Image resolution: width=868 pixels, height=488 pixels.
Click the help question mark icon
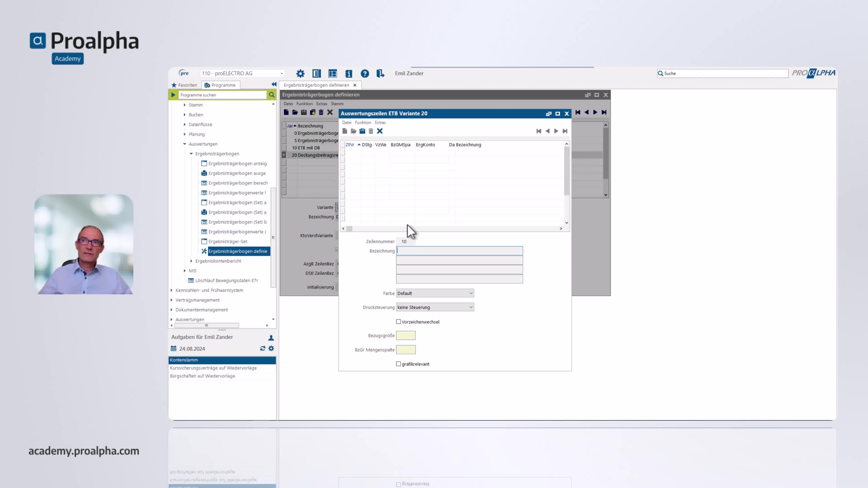click(x=365, y=73)
